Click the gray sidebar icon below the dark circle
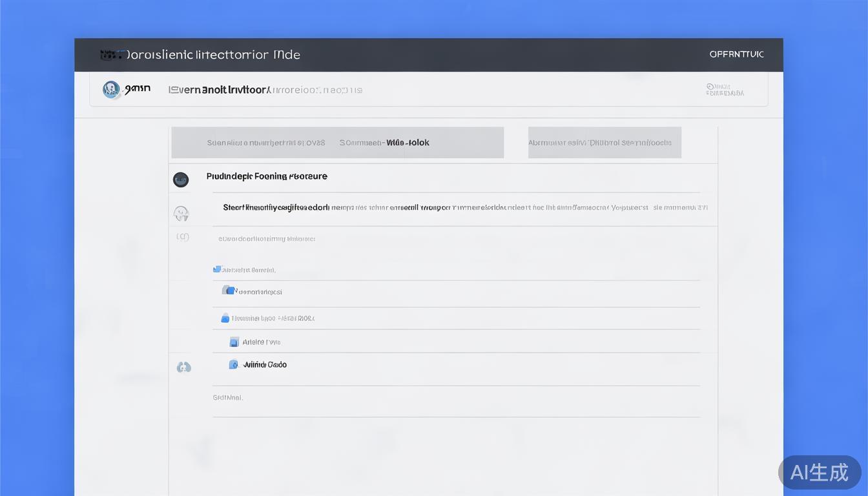This screenshot has width=868, height=496. point(181,212)
